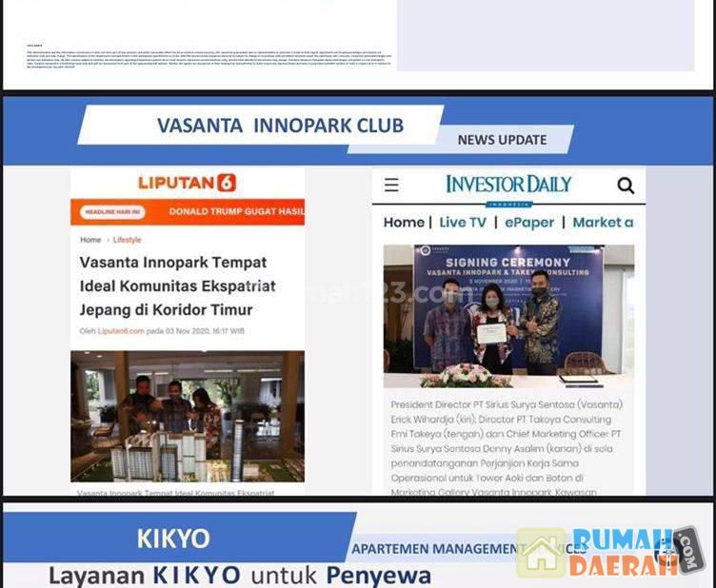Click the Rumah Daerah .com tag icon
The image size is (716, 588).
[687, 551]
